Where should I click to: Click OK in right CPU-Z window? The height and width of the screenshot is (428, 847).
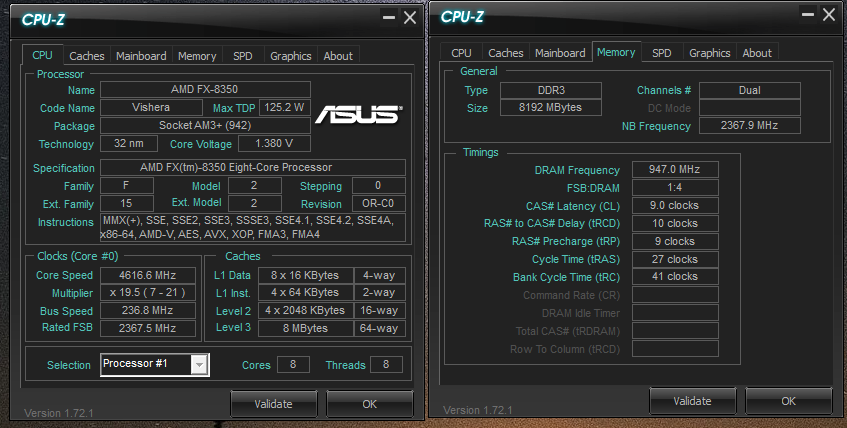click(788, 401)
